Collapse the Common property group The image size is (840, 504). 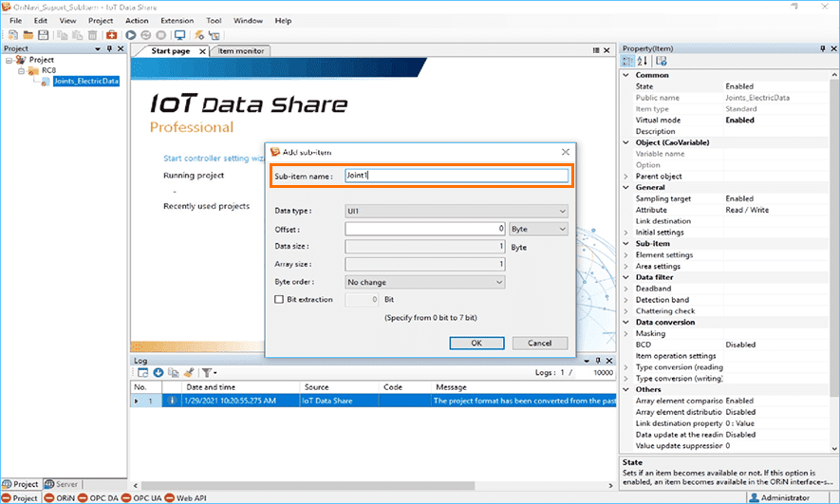click(625, 75)
